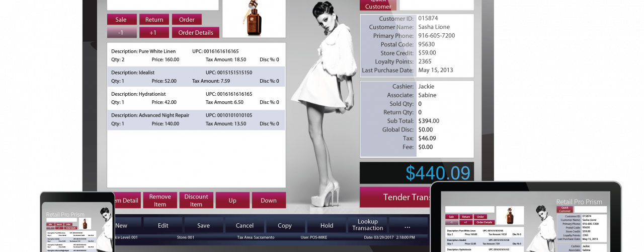Click the $440.09 total amount display
Screen dimensions: 644x252
click(x=417, y=173)
